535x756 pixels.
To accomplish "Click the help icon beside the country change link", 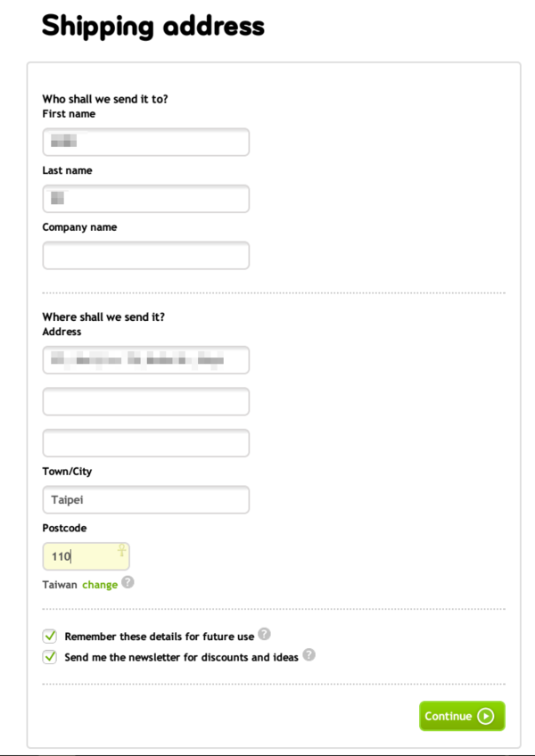I will 128,583.
